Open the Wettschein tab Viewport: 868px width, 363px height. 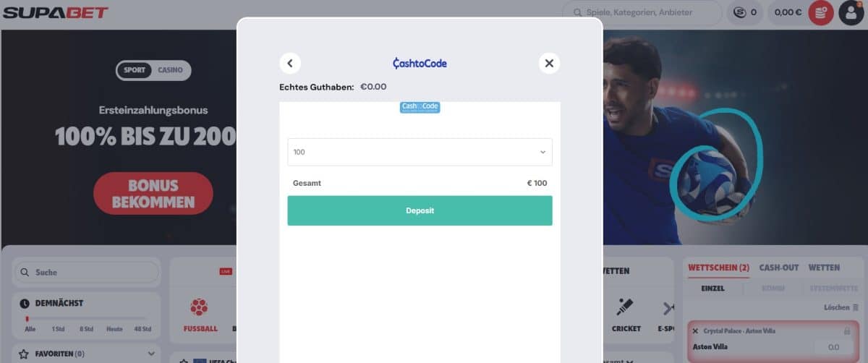click(x=718, y=268)
